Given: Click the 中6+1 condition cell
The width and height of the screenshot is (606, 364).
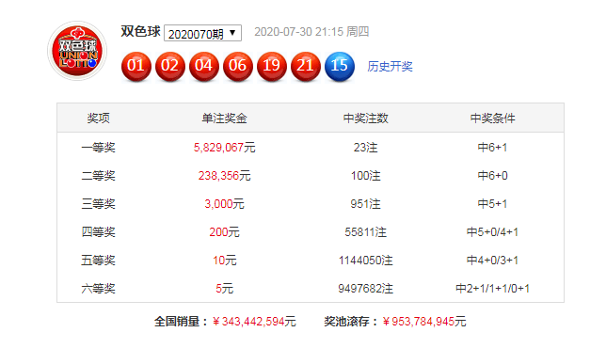Looking at the screenshot, I should point(492,148).
